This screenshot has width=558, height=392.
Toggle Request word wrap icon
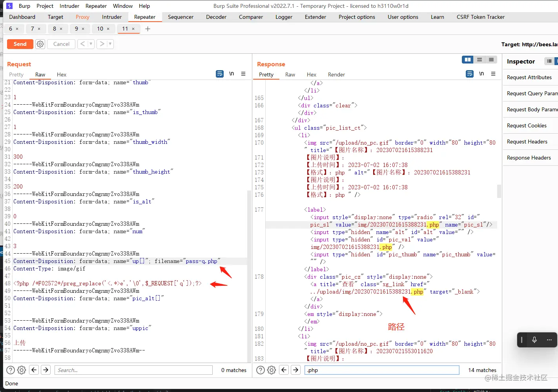[220, 74]
